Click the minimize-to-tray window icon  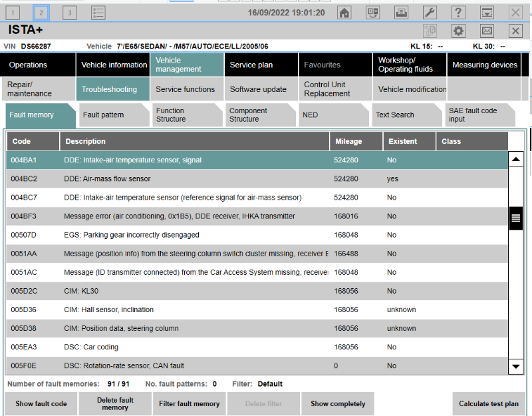tap(487, 13)
